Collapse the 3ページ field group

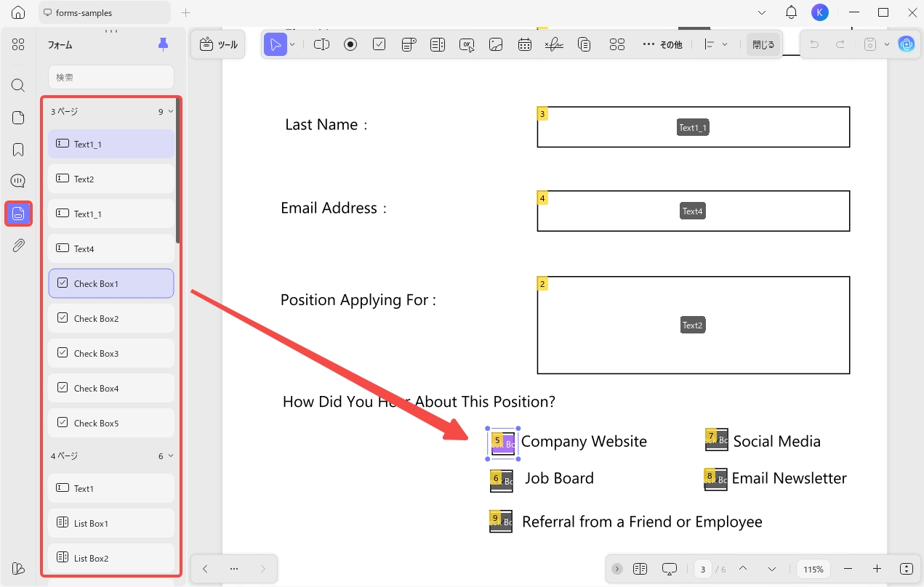tap(171, 112)
